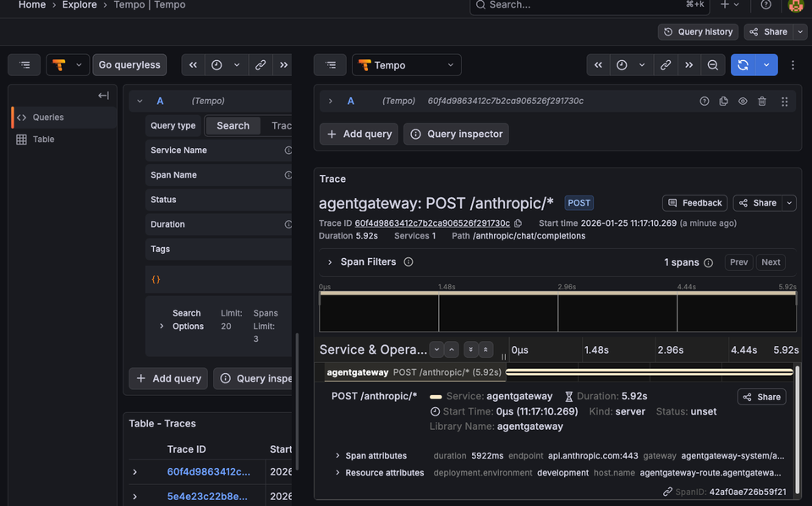Open the kebab menu for more panel options
The image size is (812, 506).
pyautogui.click(x=793, y=64)
